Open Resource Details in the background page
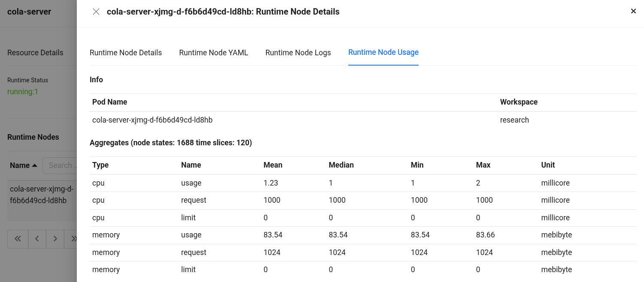This screenshot has width=644, height=282. coord(35,53)
